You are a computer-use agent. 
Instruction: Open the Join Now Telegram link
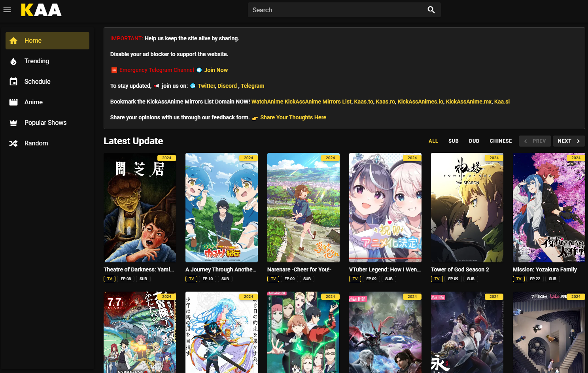216,70
